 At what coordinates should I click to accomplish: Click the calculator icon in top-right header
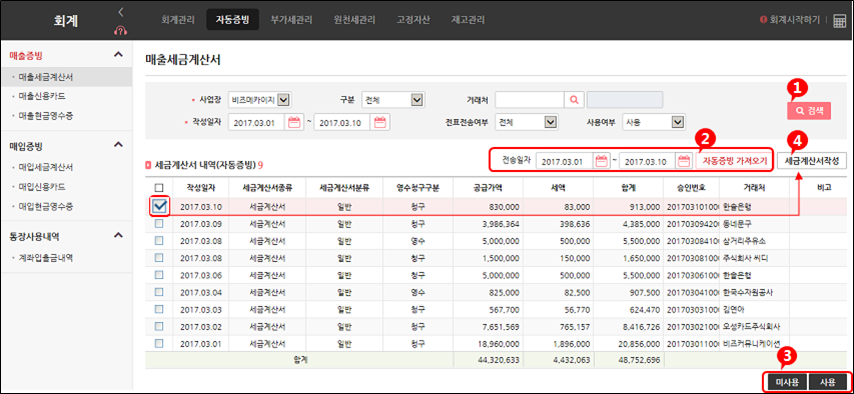click(x=839, y=20)
